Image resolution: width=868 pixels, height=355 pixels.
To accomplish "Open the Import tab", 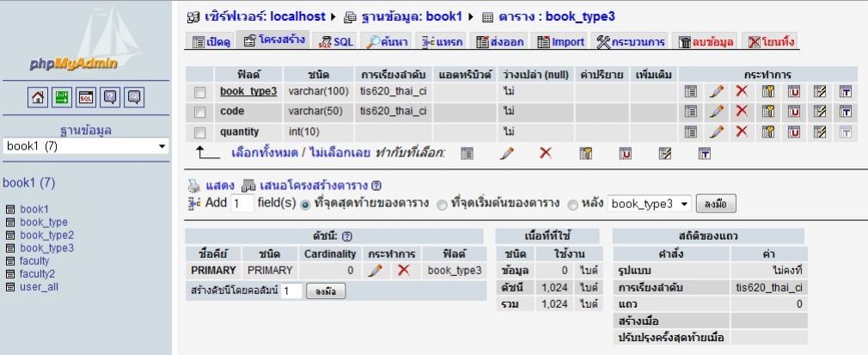I will 560,41.
